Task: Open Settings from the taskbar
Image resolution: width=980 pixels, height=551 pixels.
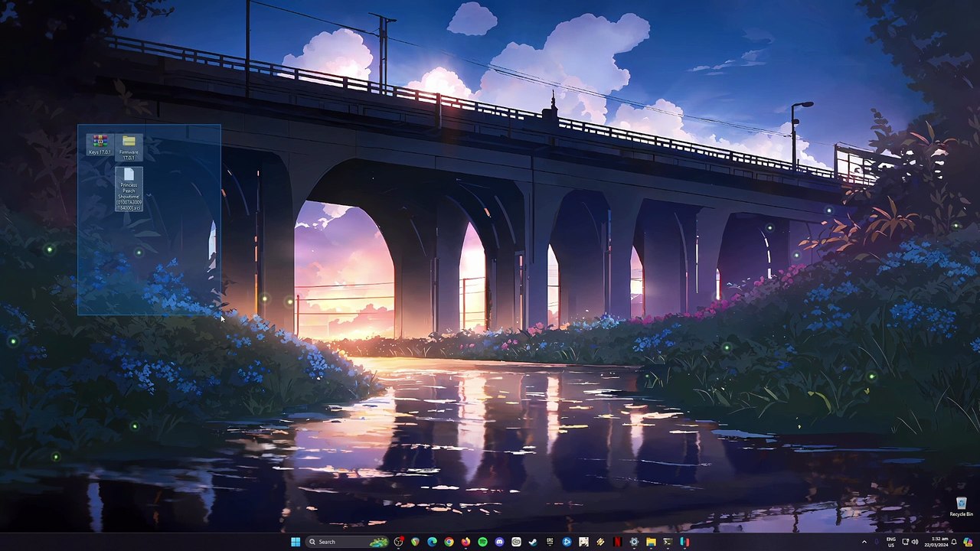Action: click(x=634, y=542)
